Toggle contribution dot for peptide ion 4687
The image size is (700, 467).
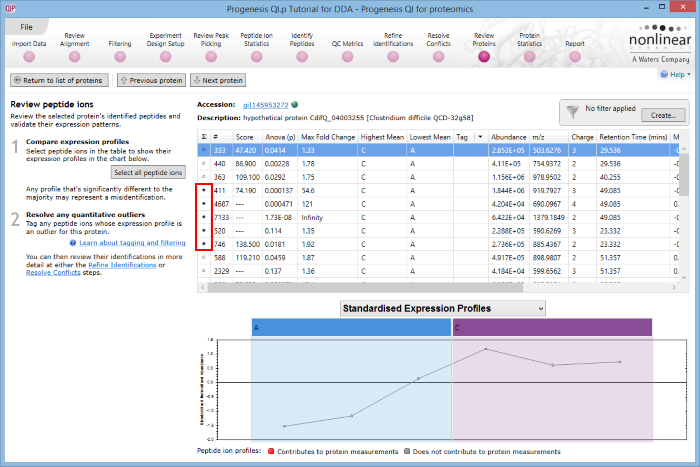coord(204,204)
